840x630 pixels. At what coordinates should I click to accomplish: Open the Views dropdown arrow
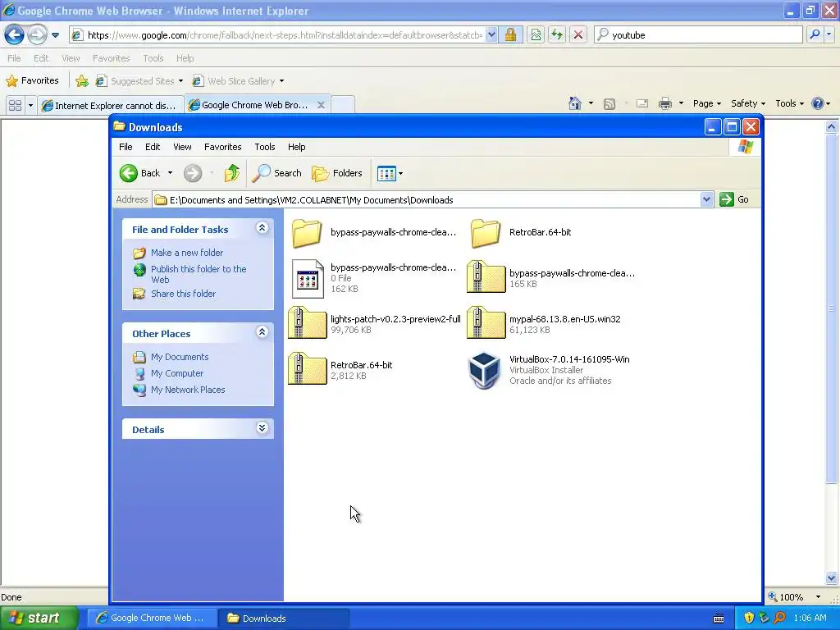[x=400, y=174]
